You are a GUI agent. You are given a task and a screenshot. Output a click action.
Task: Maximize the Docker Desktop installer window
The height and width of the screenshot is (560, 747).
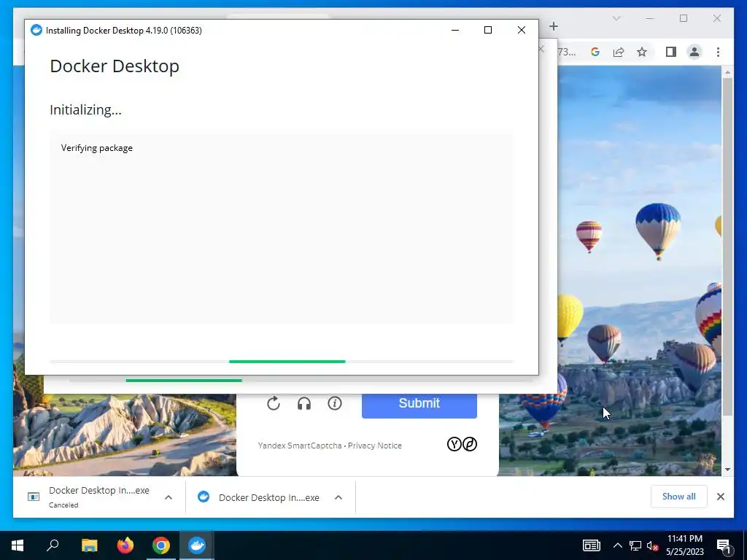(488, 30)
